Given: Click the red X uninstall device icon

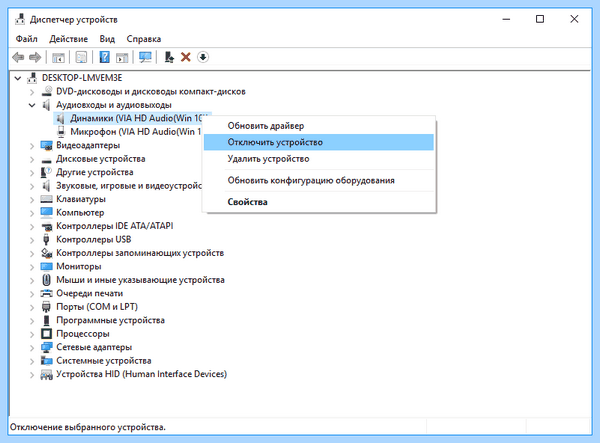Looking at the screenshot, I should [x=186, y=57].
